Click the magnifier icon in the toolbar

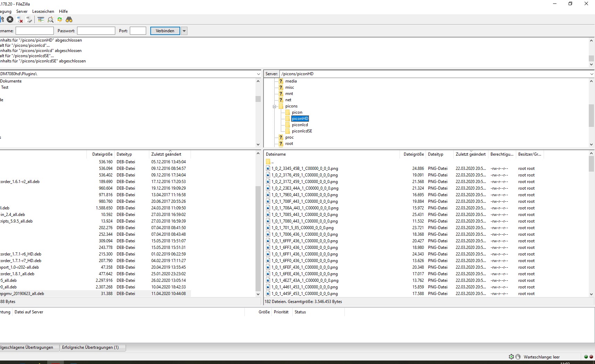(50, 20)
